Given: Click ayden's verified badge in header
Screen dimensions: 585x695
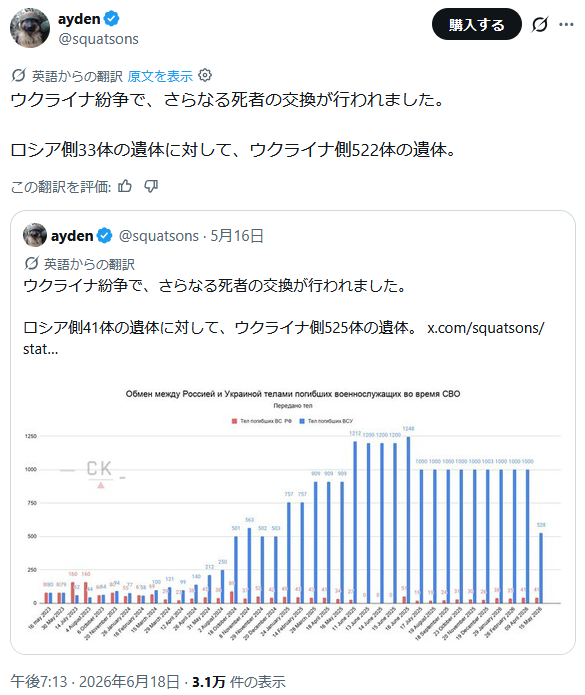Looking at the screenshot, I should point(111,19).
